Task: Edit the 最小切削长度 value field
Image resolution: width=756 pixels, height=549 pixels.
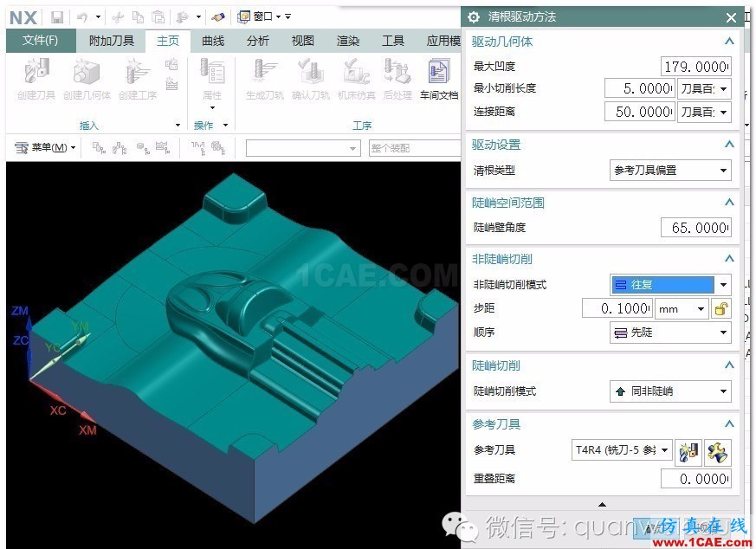Action: 639,88
